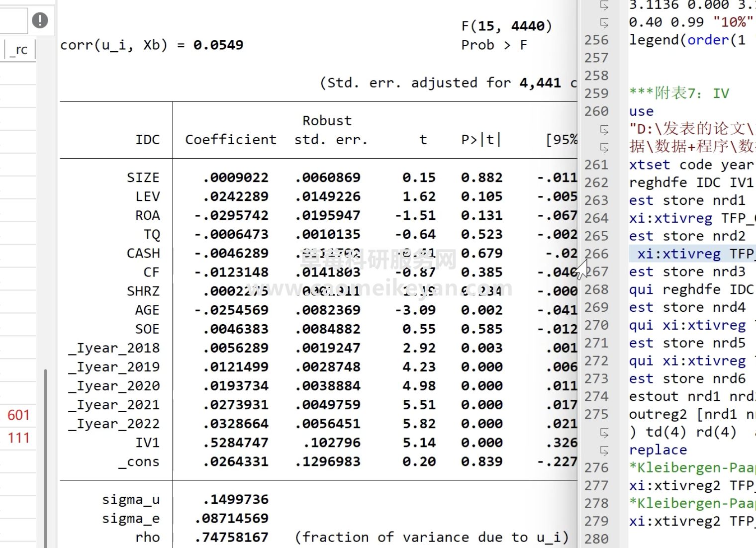Click the wrap arrow directly below line 260
756x548 pixels.
[604, 130]
